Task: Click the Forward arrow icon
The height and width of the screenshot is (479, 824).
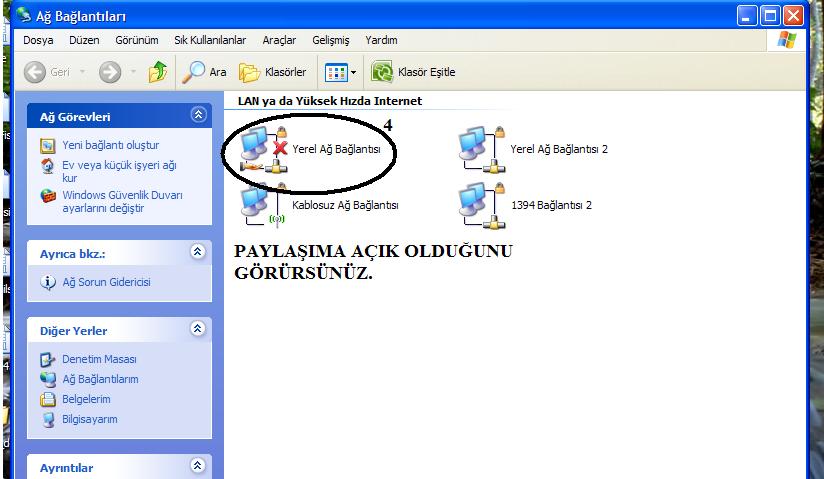Action: (110, 72)
